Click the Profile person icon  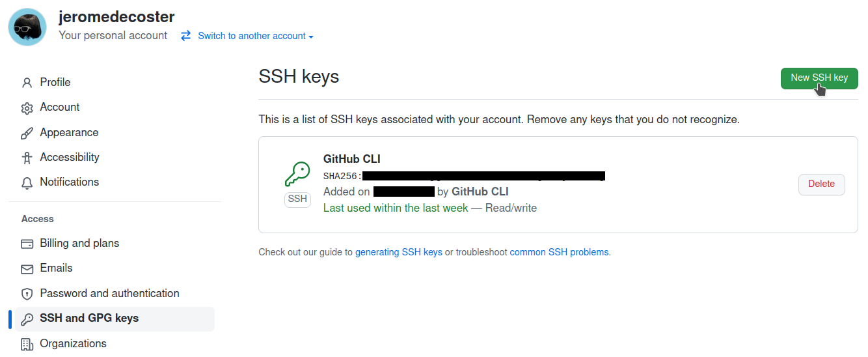pos(27,83)
